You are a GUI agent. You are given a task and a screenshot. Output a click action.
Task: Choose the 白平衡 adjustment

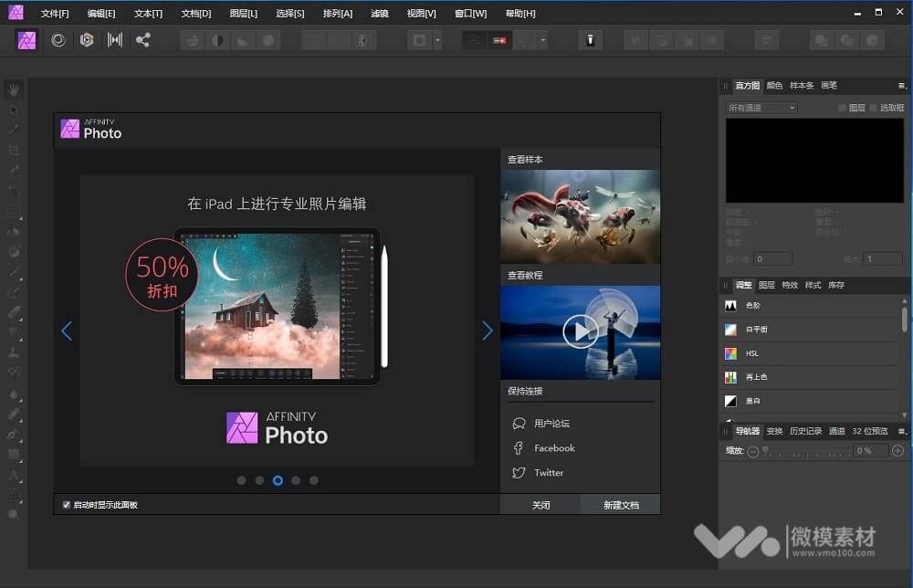coord(813,330)
